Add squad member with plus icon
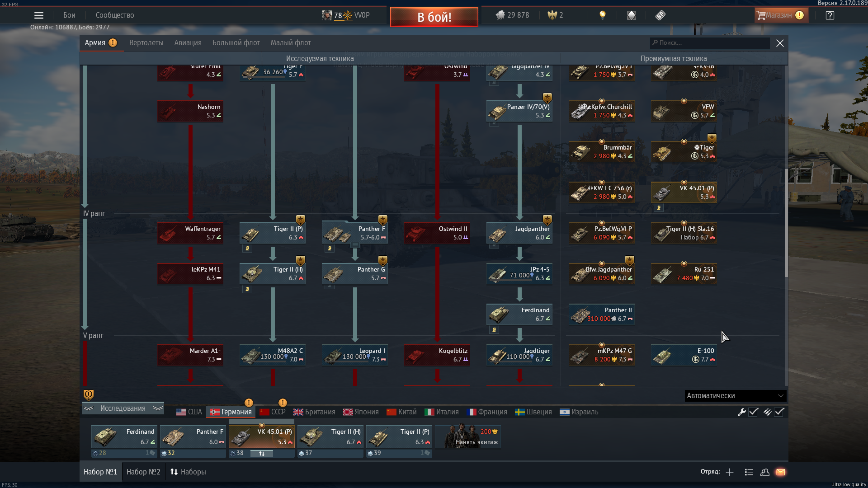868x488 pixels. [x=730, y=472]
